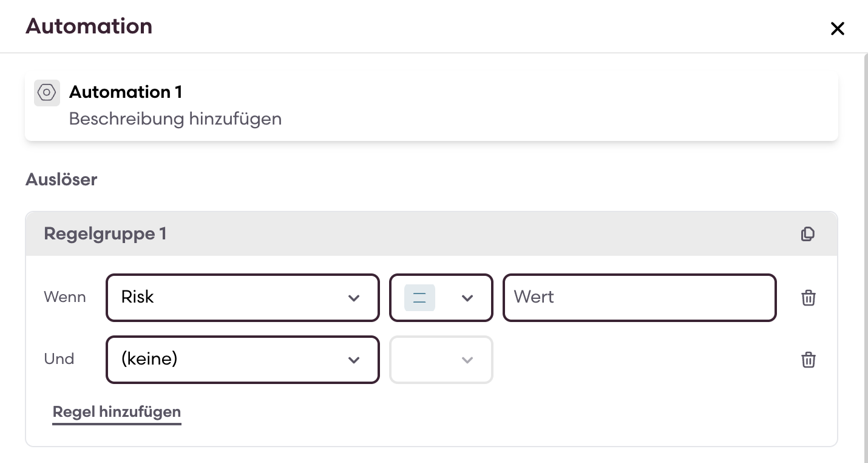The image size is (868, 463).
Task: Click the Regel hinzufügen link
Action: point(117,412)
